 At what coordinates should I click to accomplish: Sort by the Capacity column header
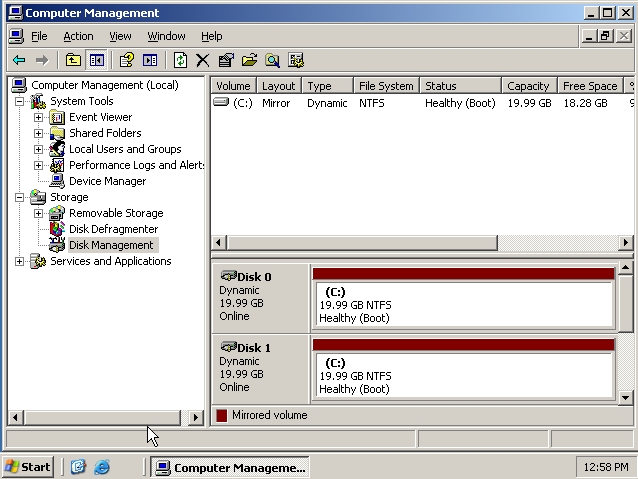point(529,86)
